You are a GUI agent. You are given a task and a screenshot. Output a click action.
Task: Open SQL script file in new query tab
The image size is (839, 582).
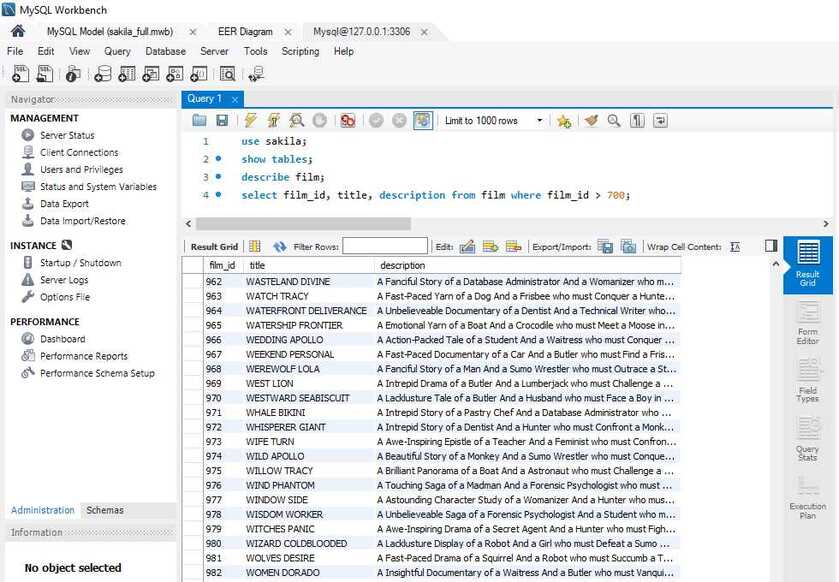click(x=45, y=74)
